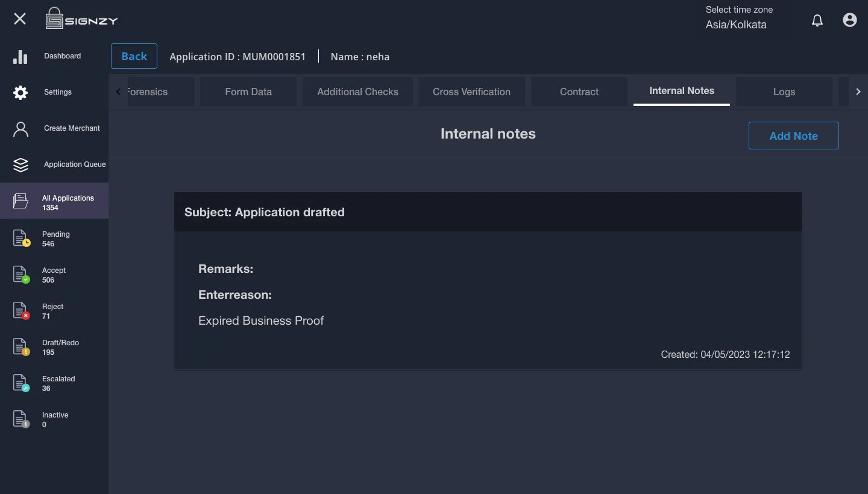Show Draft/Redo applications list

(54, 347)
